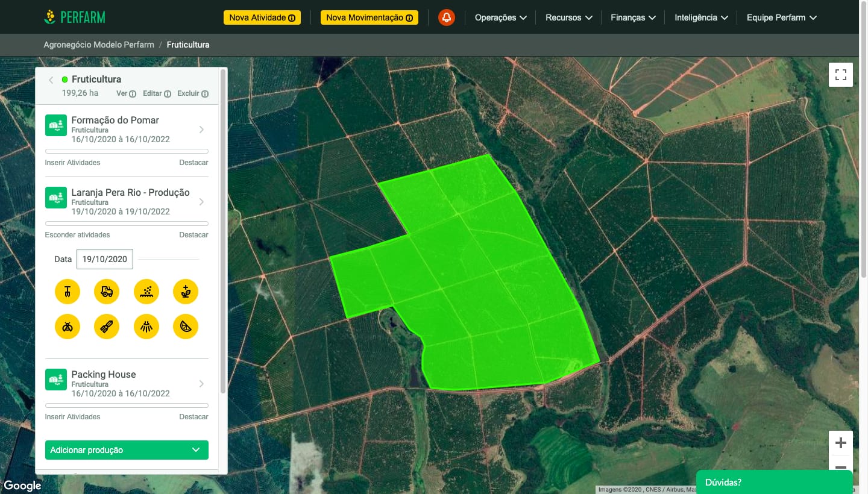The height and width of the screenshot is (494, 868).
Task: Select the garden fork activity icon
Action: (x=68, y=292)
